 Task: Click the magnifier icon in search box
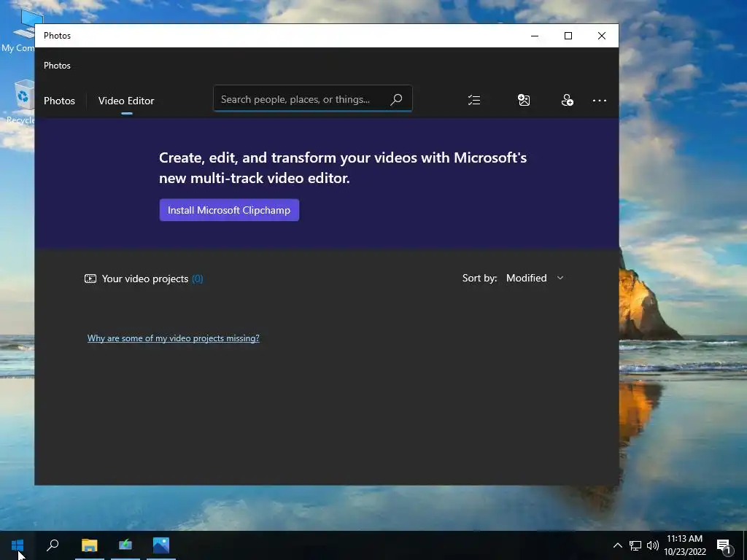tap(396, 99)
